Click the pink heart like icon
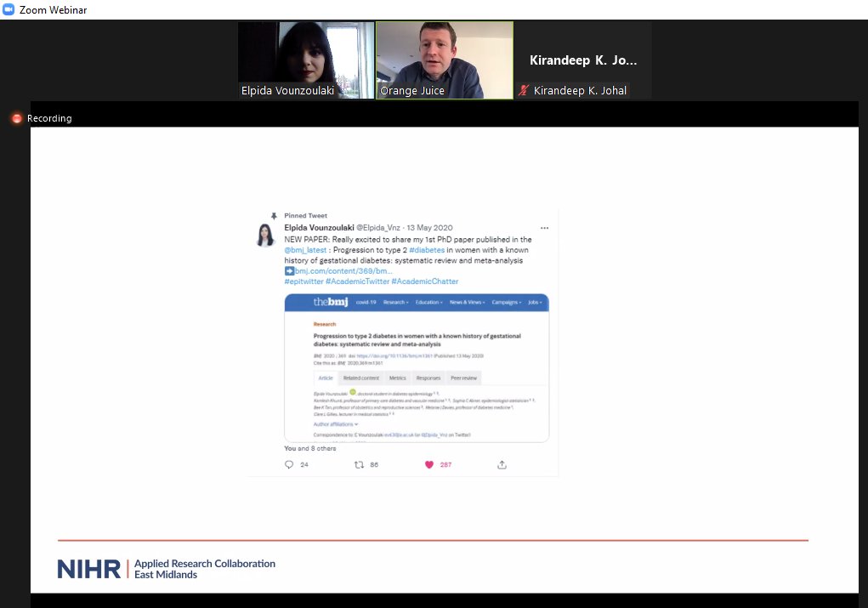 click(x=429, y=464)
